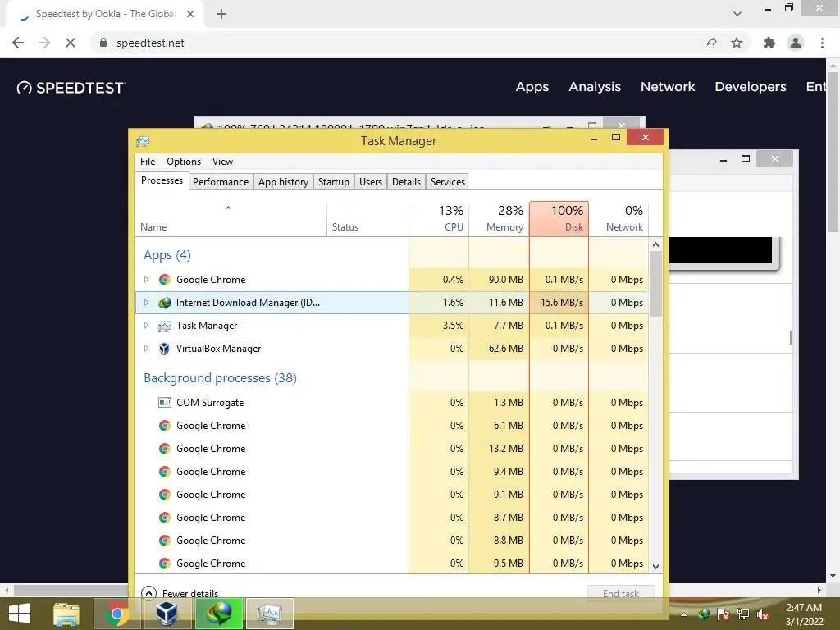Switch to the Services tab
840x630 pixels.
click(447, 181)
